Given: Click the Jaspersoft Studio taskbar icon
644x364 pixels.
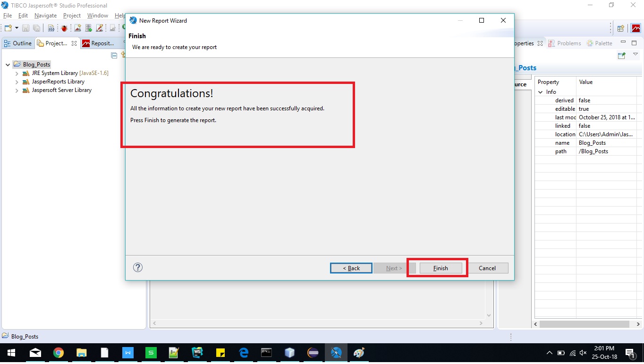Looking at the screenshot, I should (336, 352).
